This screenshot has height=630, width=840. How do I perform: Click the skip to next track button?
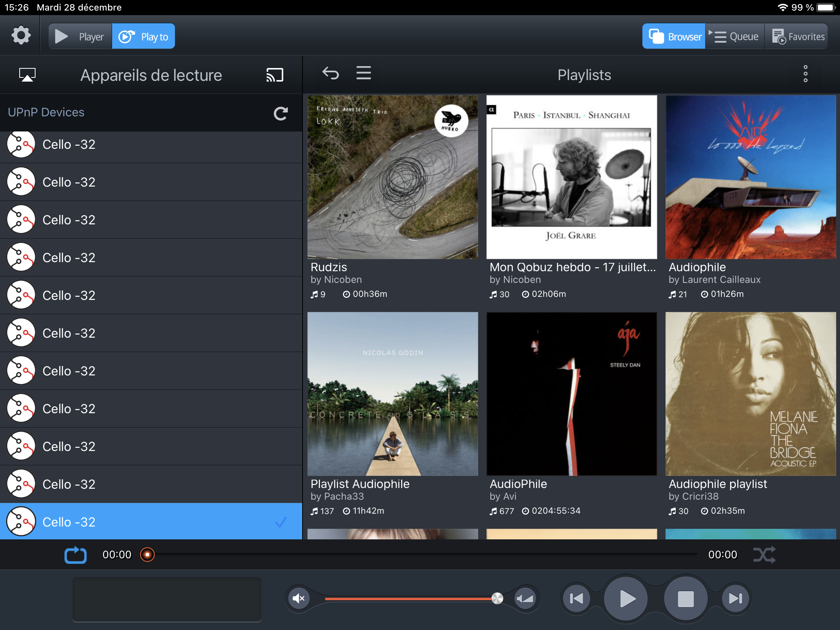[735, 599]
